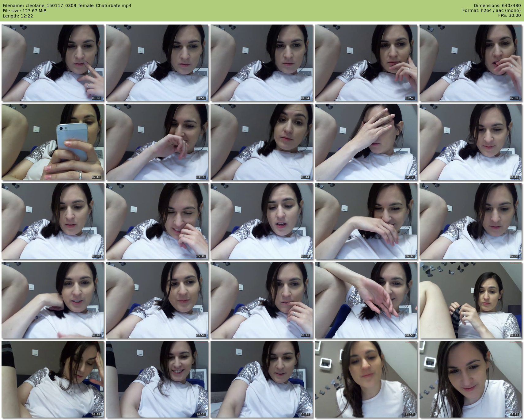
Task: Select the 02:20 thumbnail
Action: click(471, 63)
